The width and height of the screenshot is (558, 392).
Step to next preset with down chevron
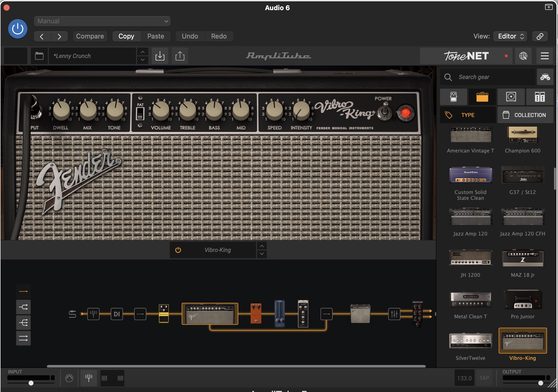click(143, 60)
